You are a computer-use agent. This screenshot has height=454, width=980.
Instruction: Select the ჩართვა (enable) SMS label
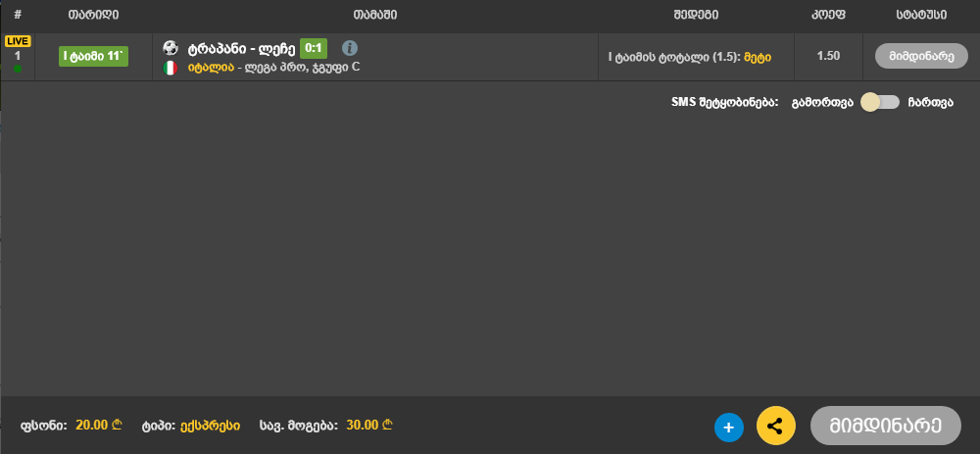(x=931, y=103)
